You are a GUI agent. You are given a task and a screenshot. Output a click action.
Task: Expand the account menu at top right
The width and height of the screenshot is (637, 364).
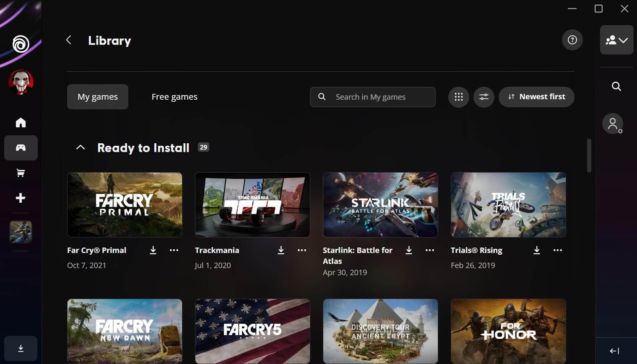pos(624,40)
